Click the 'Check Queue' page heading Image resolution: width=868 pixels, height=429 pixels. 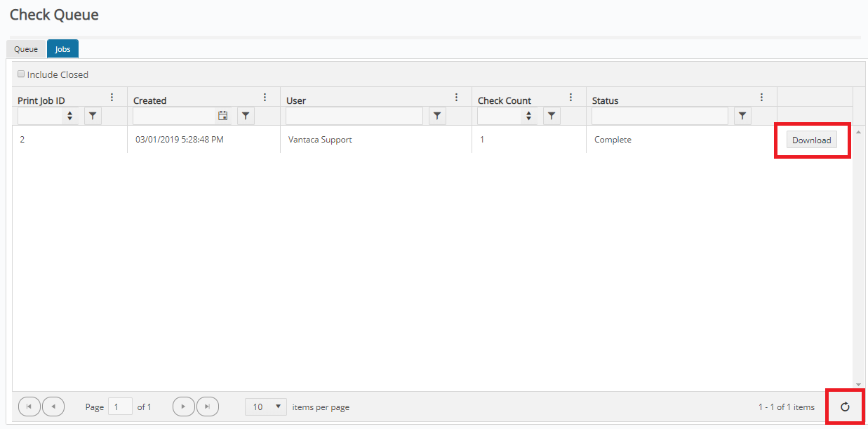54,15
